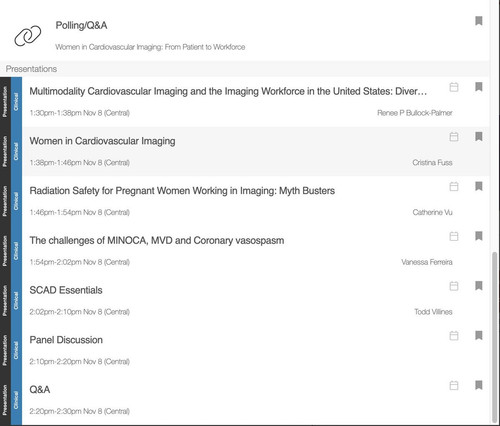500x426 pixels.
Task: Open The challenges of MINOCA presentation
Action: point(157,240)
